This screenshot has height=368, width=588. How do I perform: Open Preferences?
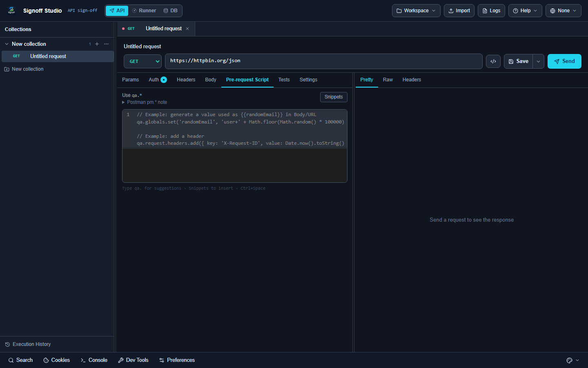[x=177, y=360]
